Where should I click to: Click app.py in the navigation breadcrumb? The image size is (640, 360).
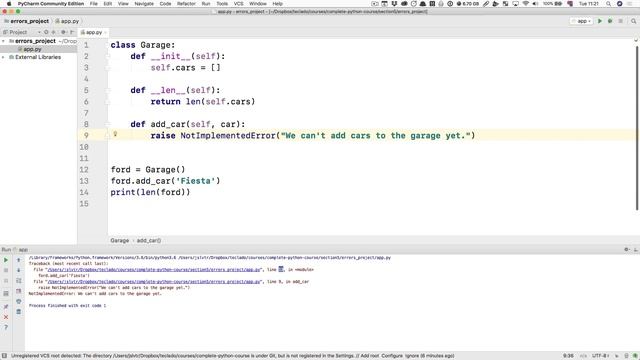67,21
